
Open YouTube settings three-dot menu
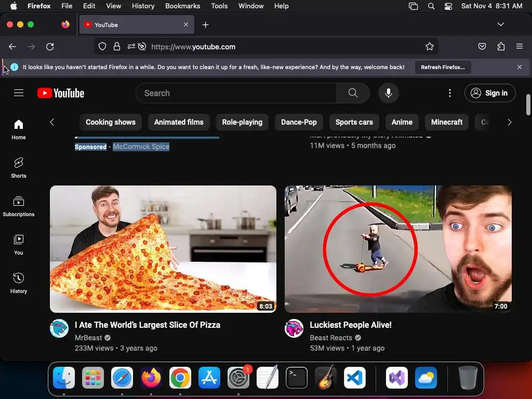tap(450, 93)
